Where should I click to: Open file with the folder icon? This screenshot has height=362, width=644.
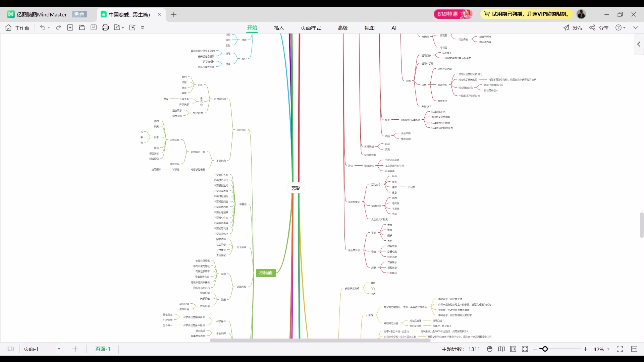pyautogui.click(x=82, y=27)
